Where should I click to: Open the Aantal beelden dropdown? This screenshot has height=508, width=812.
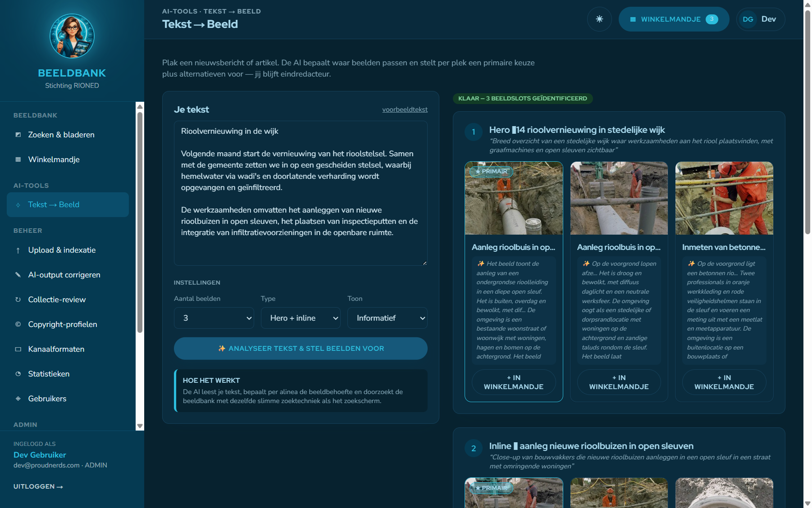point(214,318)
